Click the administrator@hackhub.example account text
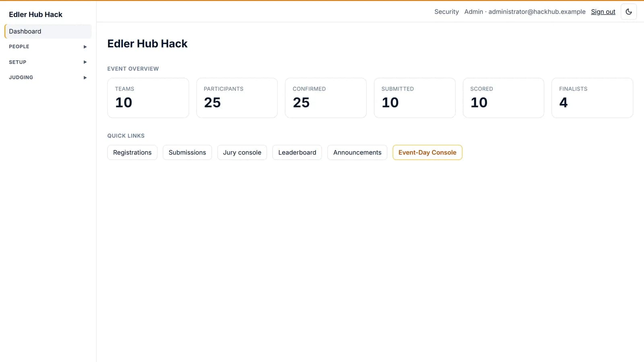The image size is (644, 362). [537, 12]
